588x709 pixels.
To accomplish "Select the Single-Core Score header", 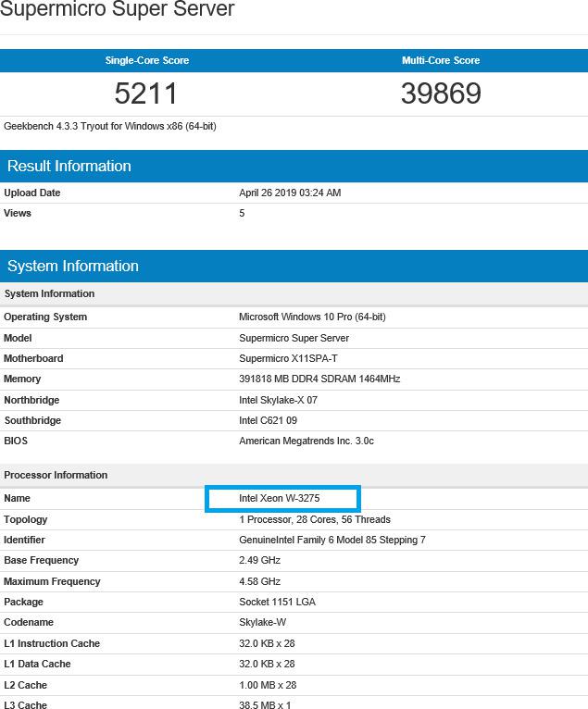I will coord(147,60).
